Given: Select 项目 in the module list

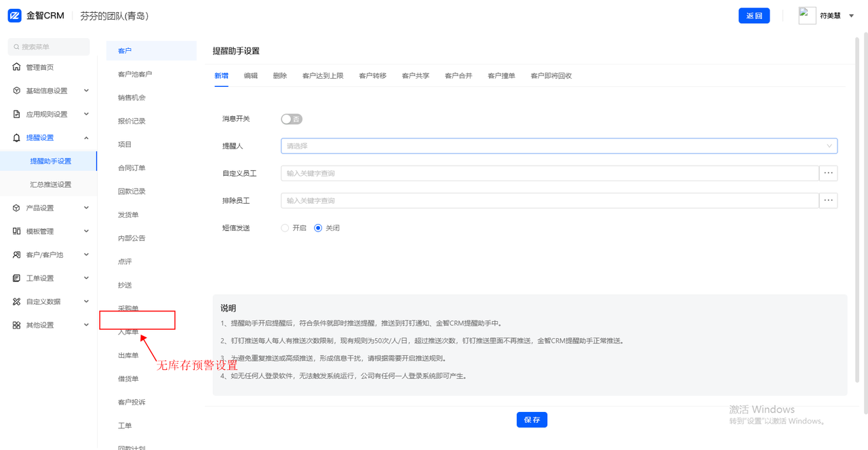Looking at the screenshot, I should 125,145.
